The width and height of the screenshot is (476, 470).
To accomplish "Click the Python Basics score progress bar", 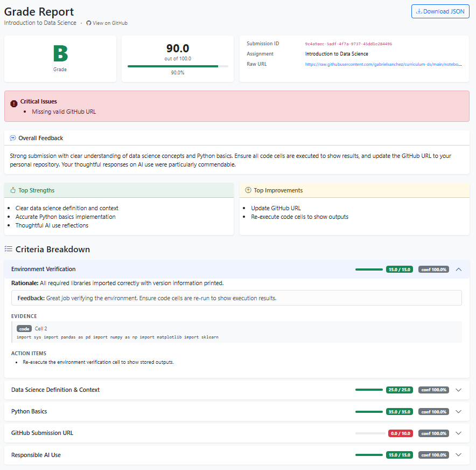I will point(369,412).
